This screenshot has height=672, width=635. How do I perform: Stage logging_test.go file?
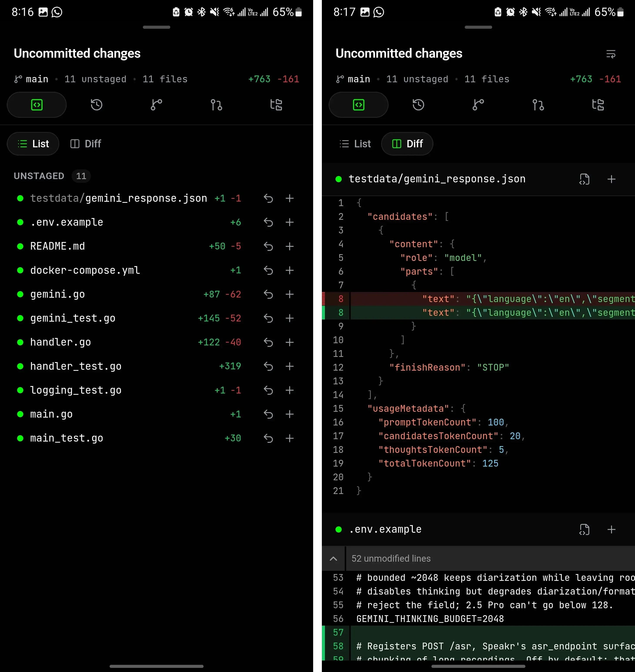point(289,390)
